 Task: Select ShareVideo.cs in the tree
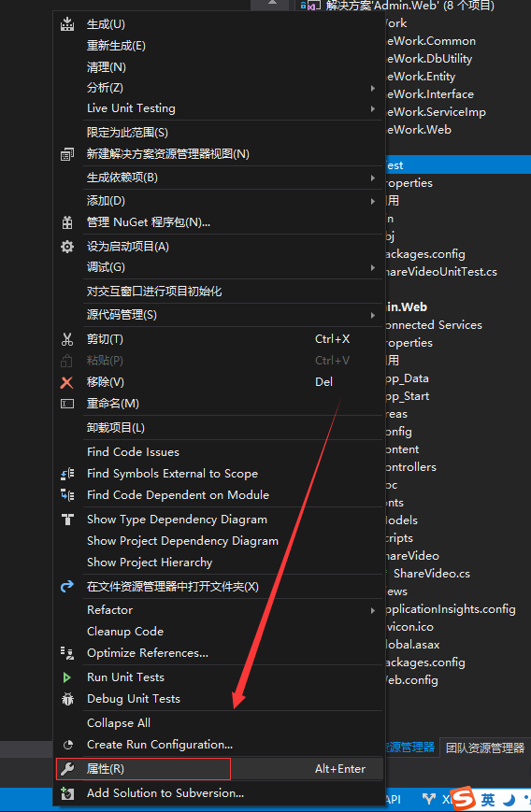click(432, 574)
